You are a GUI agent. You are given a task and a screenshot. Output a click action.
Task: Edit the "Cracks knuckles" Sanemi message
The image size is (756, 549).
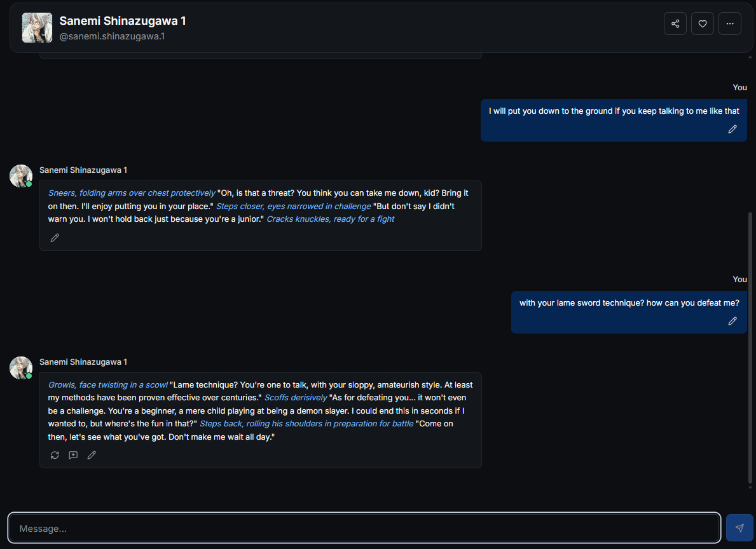point(55,238)
